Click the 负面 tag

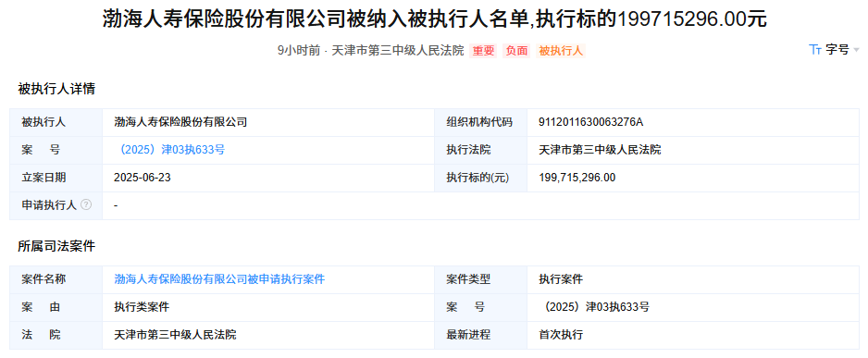(516, 51)
